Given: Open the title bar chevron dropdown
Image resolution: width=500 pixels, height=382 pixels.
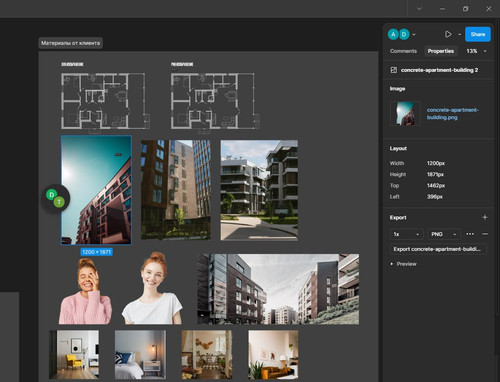Looking at the screenshot, I should coord(419,9).
